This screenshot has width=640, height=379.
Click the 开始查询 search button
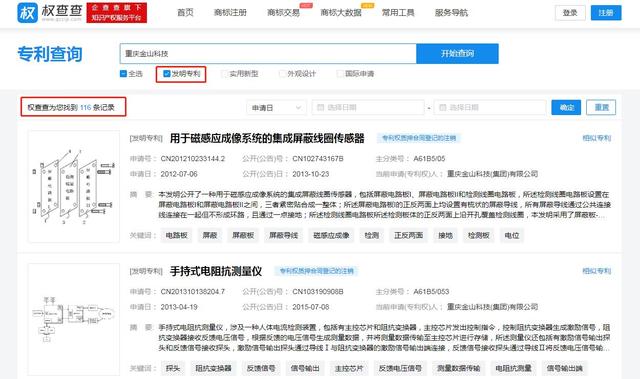457,53
